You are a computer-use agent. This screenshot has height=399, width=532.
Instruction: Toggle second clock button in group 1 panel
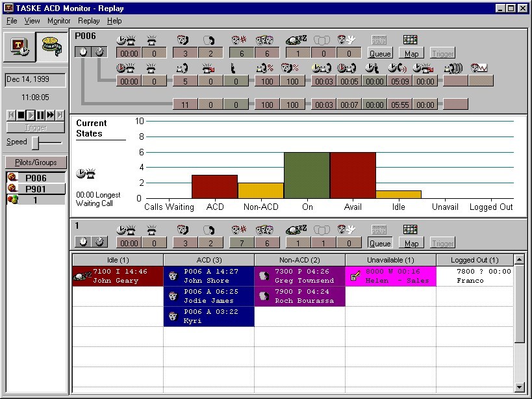(99, 242)
